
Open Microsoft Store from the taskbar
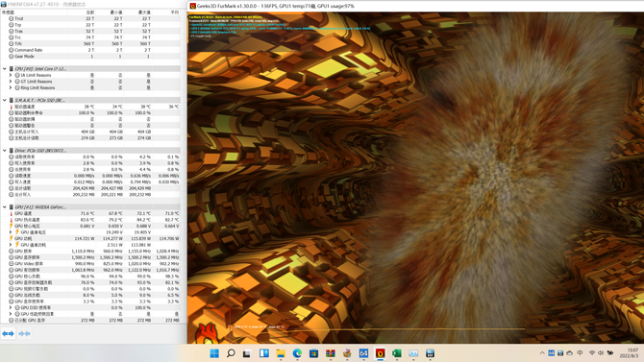coord(313,353)
